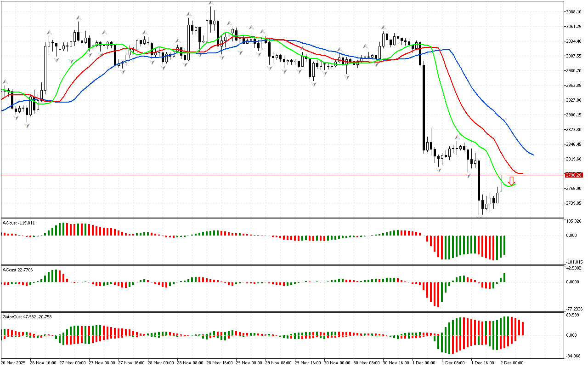This screenshot has width=588, height=368.
Task: Click the red down arrow signal marker
Action: click(x=511, y=181)
